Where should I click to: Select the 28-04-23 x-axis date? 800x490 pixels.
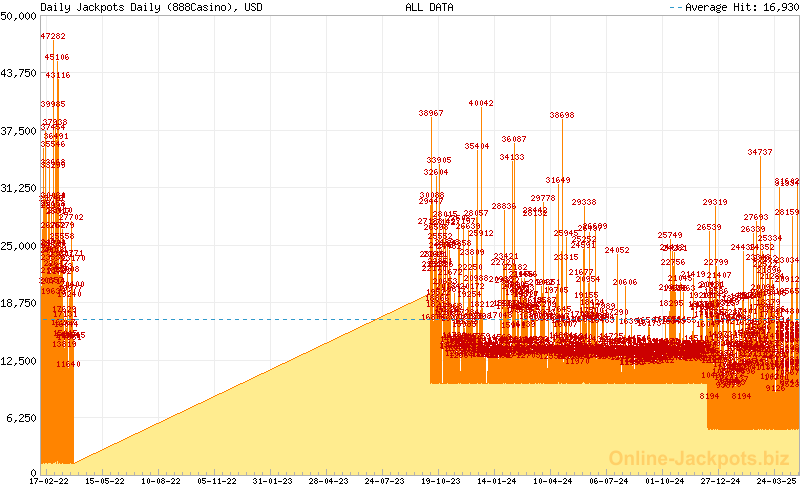coord(328,480)
